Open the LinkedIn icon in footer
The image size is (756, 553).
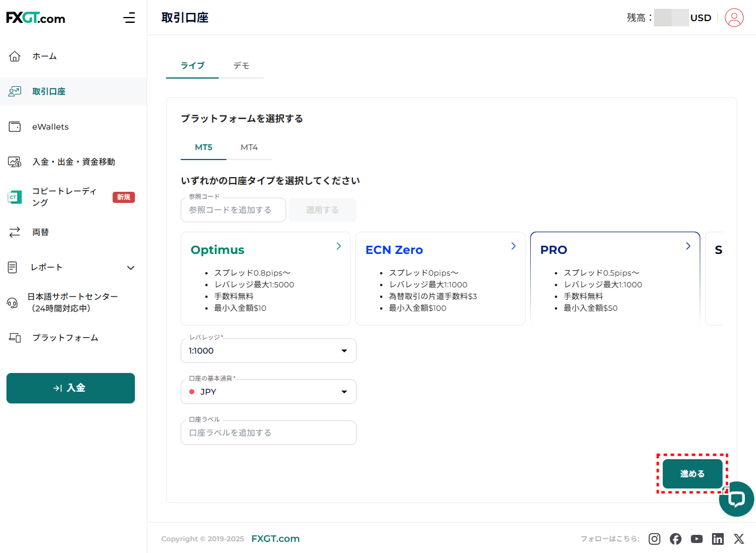pos(718,539)
